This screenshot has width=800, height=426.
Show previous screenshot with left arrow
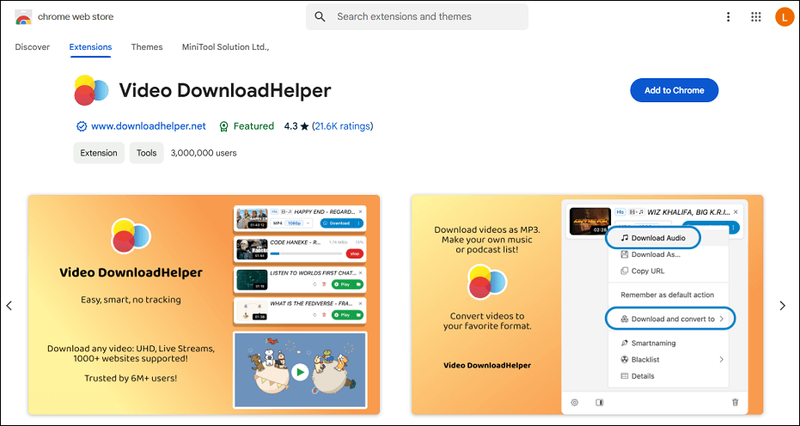pyautogui.click(x=9, y=306)
